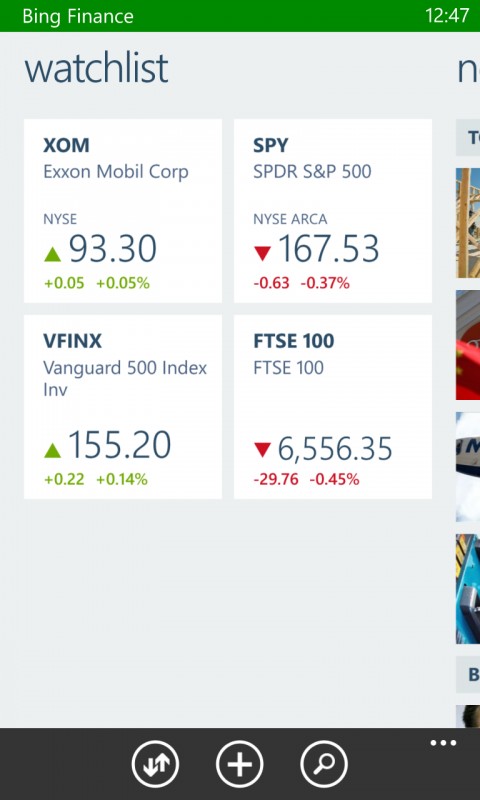Image resolution: width=480 pixels, height=800 pixels.
Task: Tap the add stock plus icon
Action: click(x=240, y=764)
